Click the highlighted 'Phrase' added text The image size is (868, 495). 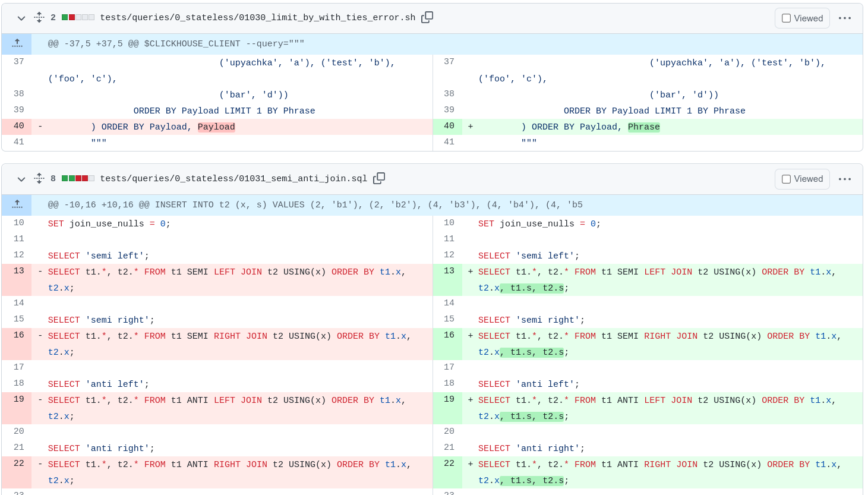tap(643, 127)
